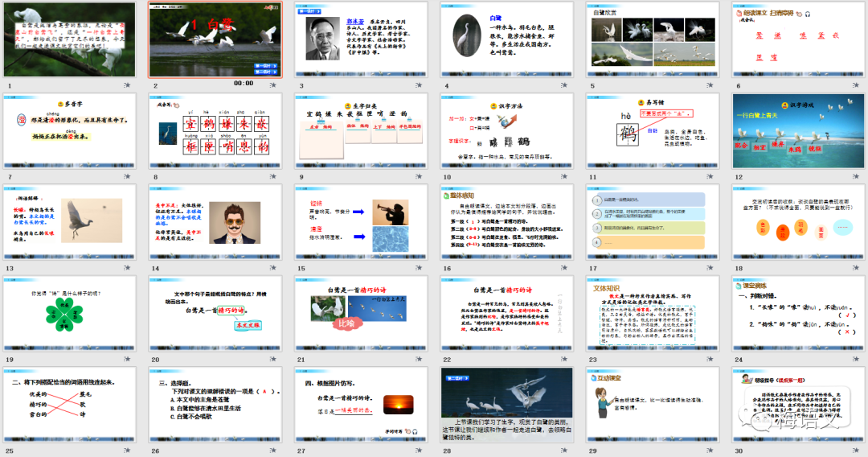This screenshot has height=457, width=868.
Task: Select slide 27 with sunset picture
Action: click(361, 405)
